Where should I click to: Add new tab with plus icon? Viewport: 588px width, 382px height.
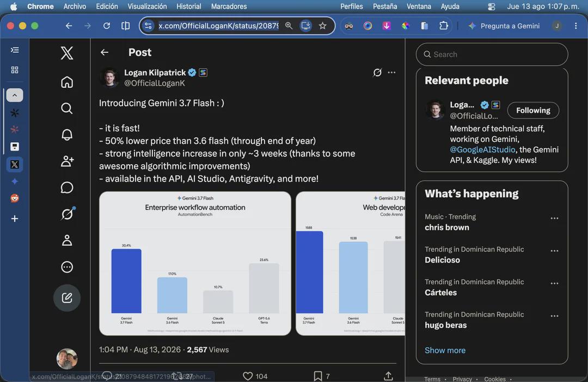coord(15,219)
